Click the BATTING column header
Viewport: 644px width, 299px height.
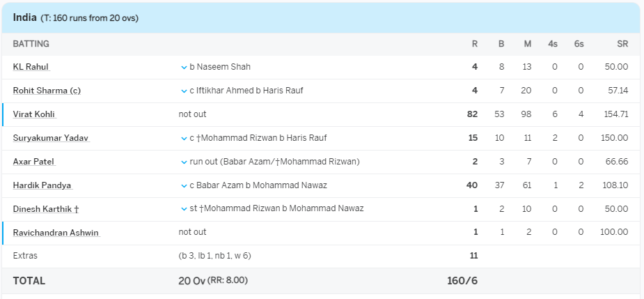[31, 44]
